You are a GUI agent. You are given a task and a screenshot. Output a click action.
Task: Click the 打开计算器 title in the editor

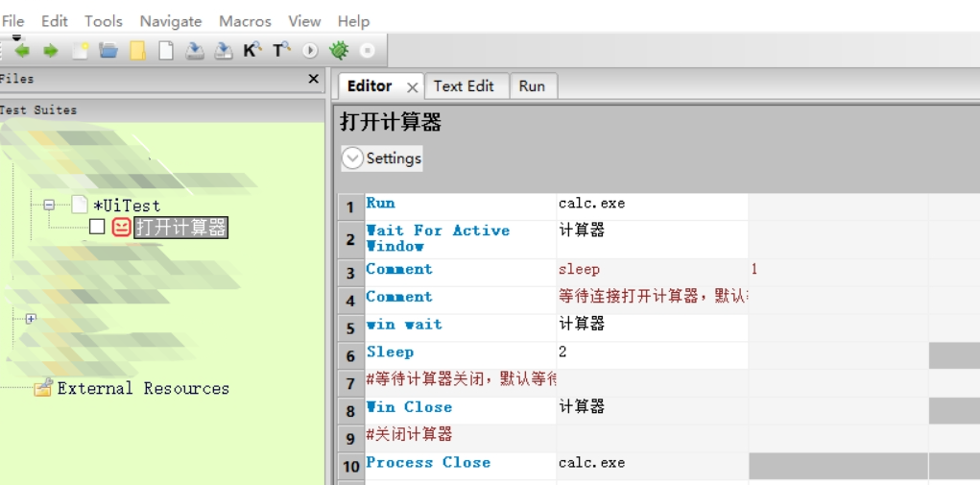pyautogui.click(x=391, y=122)
